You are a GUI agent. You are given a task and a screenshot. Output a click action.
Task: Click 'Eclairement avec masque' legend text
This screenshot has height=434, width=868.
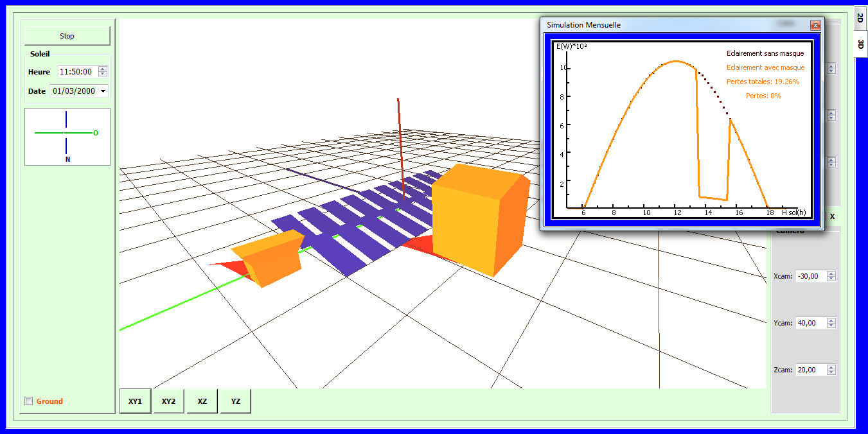coord(765,67)
